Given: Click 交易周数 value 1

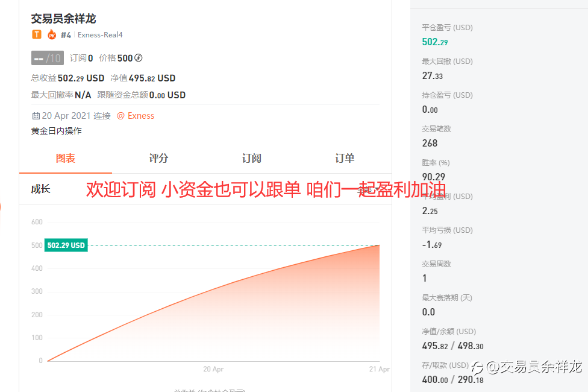Looking at the screenshot, I should pos(425,278).
